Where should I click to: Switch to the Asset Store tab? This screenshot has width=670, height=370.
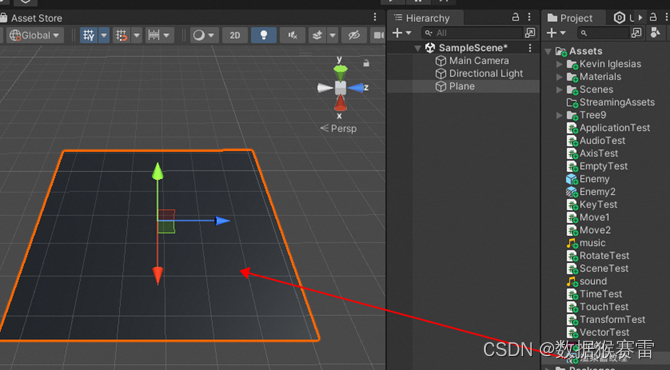tap(32, 18)
